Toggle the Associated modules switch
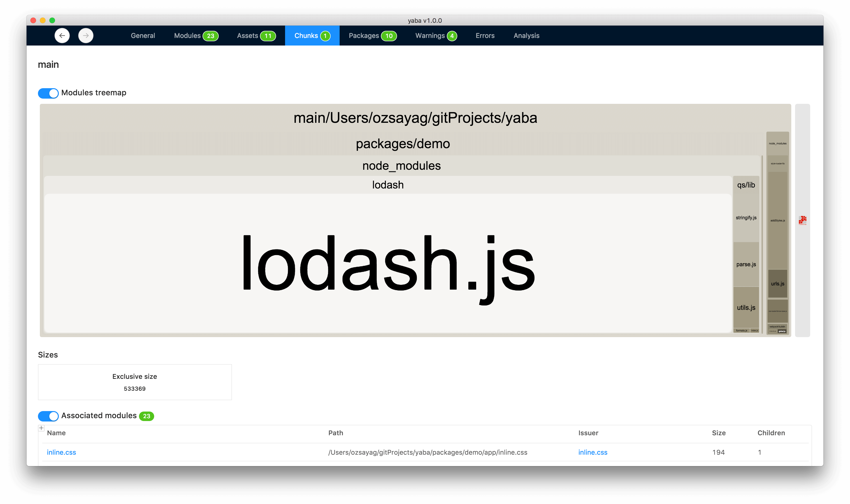The image size is (850, 504). point(48,416)
